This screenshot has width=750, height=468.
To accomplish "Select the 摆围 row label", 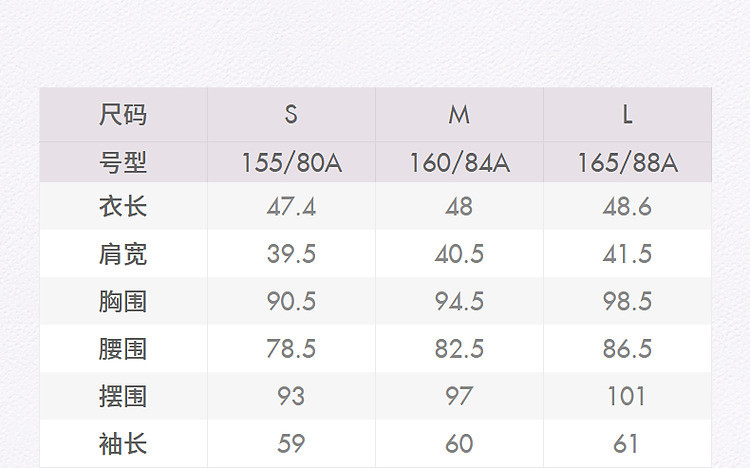I will click(x=123, y=396).
